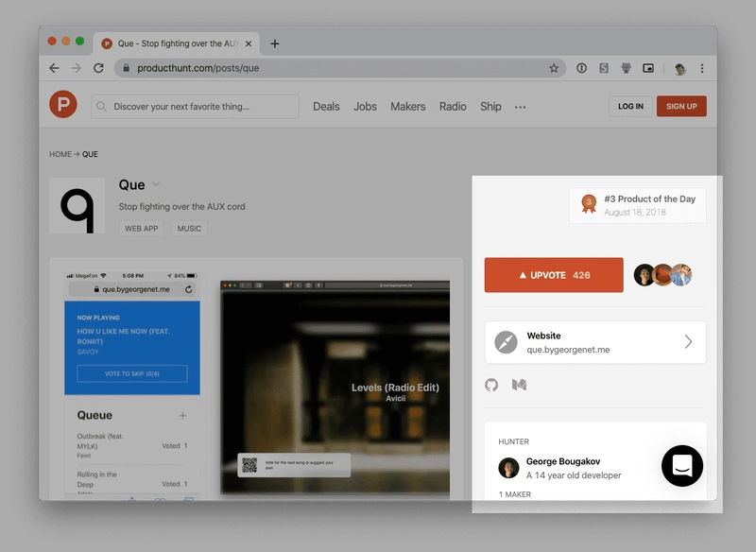Click the browser forward arrow

coord(77,68)
